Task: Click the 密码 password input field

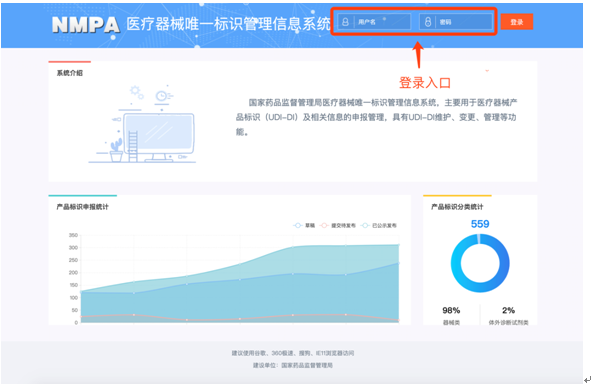Action: (x=456, y=22)
